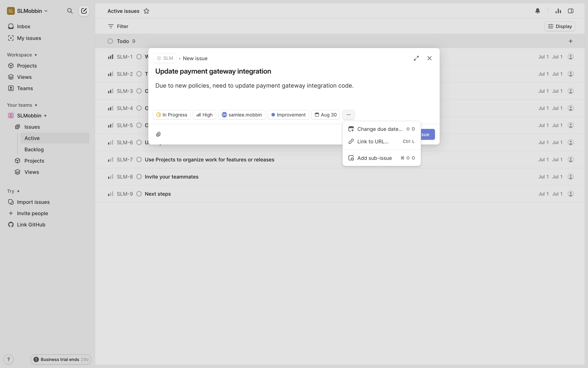Open team Projects under SLMobbin
The width and height of the screenshot is (588, 368).
coord(34,161)
